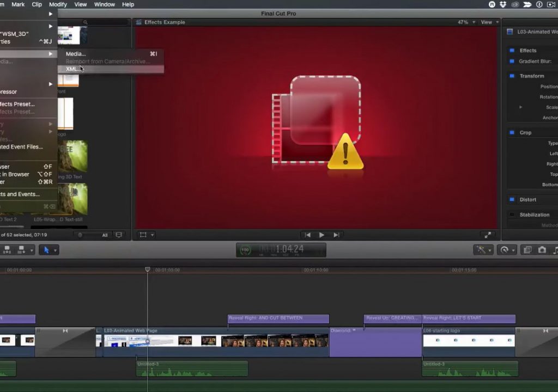This screenshot has height=392, width=558.
Task: Select the Reveal Up: CREATING title clip
Action: [392, 318]
